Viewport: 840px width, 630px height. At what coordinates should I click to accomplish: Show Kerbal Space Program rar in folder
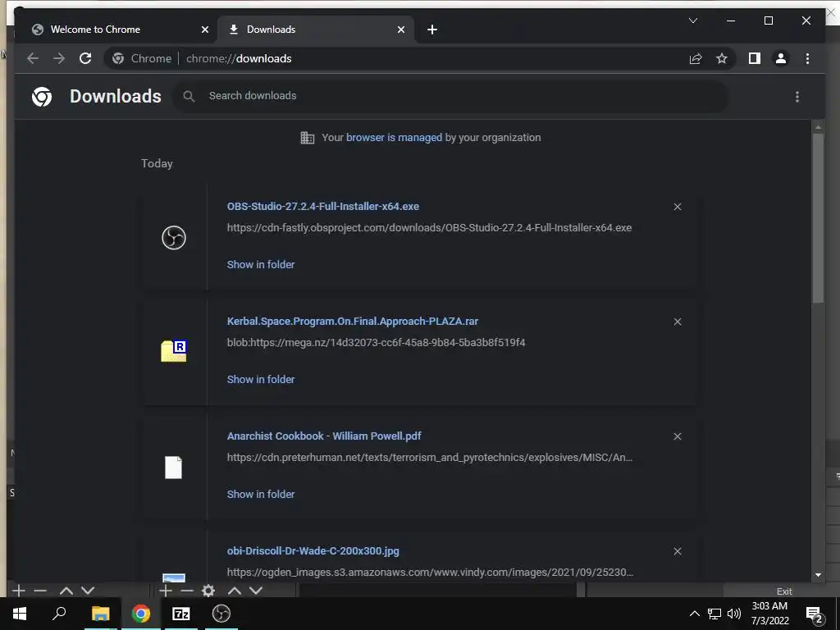click(261, 379)
